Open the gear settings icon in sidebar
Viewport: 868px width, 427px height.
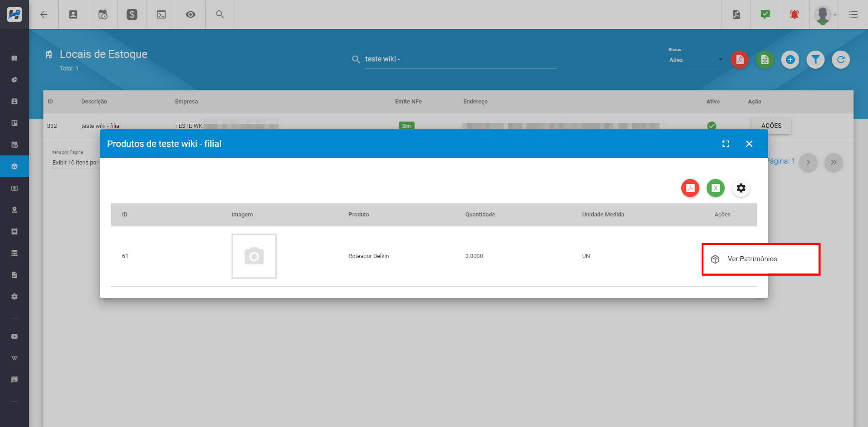[x=14, y=297]
